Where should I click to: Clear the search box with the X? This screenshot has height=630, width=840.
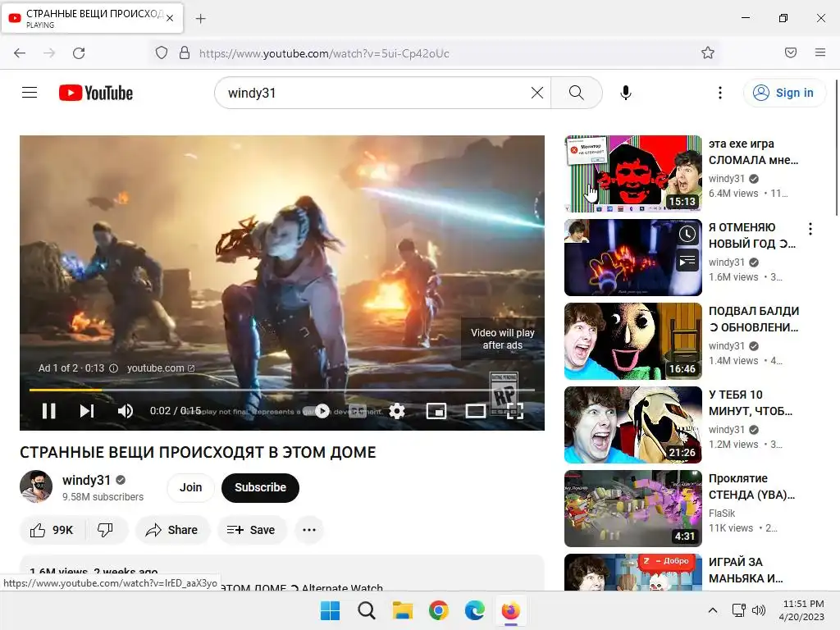pos(536,93)
